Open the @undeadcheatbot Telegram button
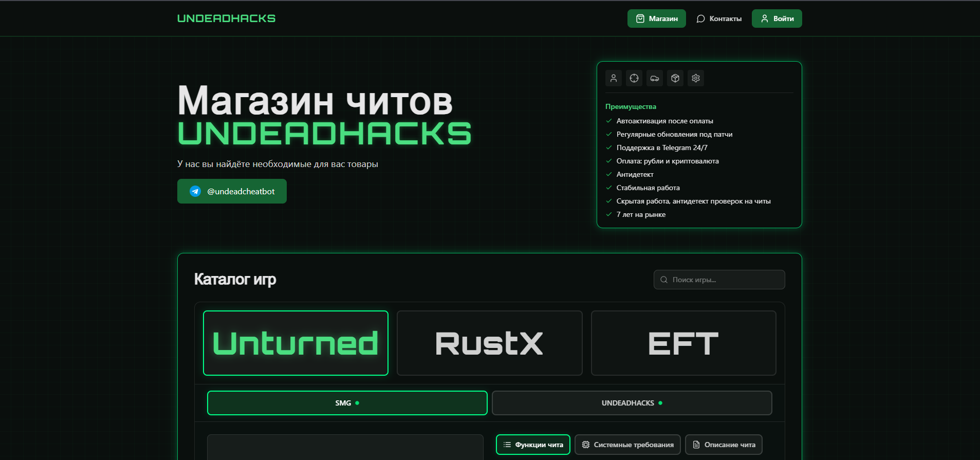Viewport: 980px width, 460px height. 232,191
